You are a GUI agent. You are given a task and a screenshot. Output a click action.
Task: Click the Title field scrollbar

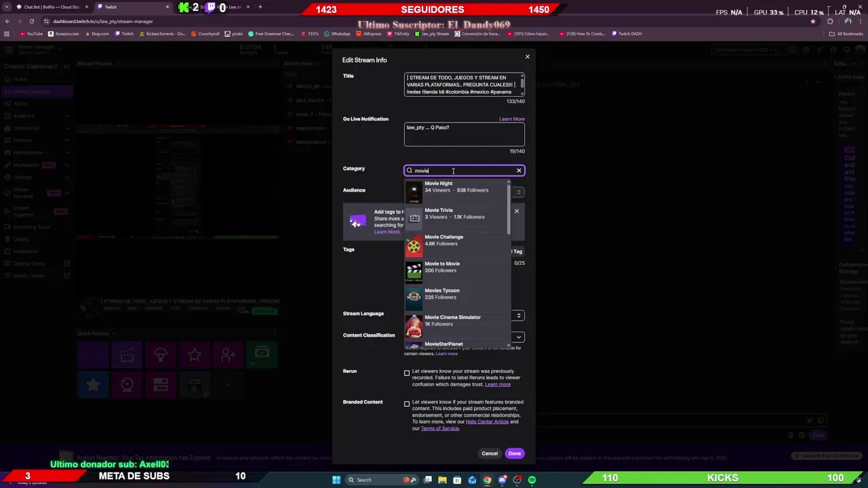pyautogui.click(x=522, y=83)
